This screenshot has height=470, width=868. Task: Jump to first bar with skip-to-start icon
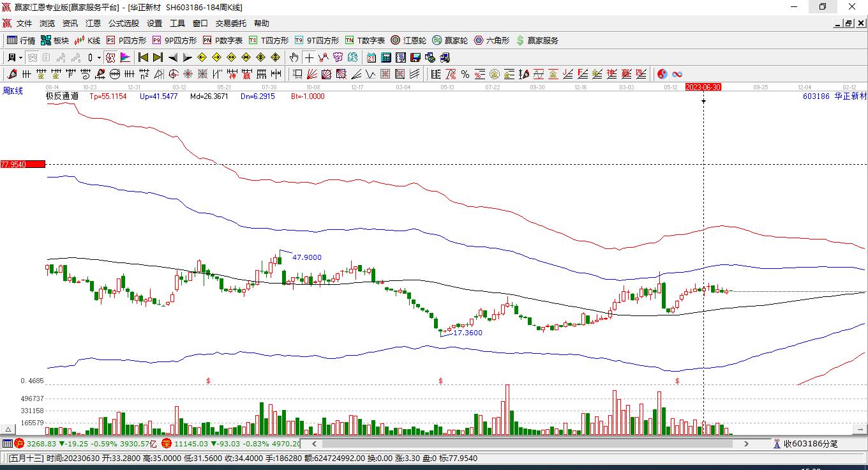tap(144, 57)
